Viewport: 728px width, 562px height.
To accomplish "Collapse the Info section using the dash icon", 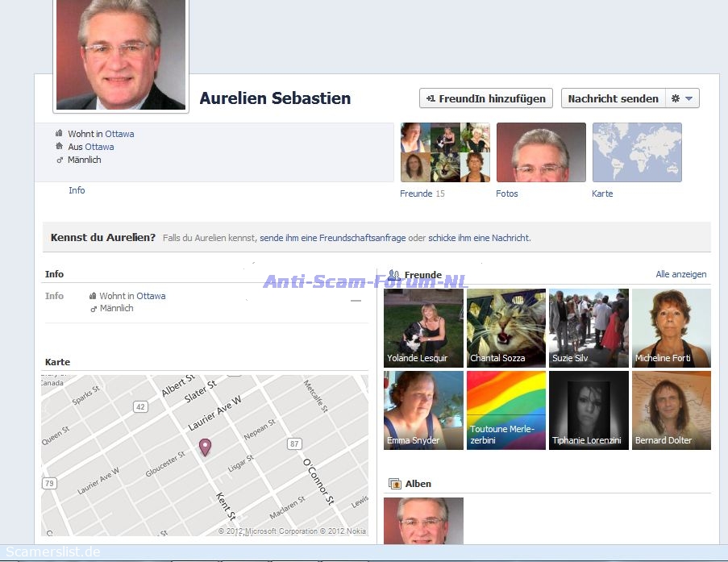I will tap(356, 301).
